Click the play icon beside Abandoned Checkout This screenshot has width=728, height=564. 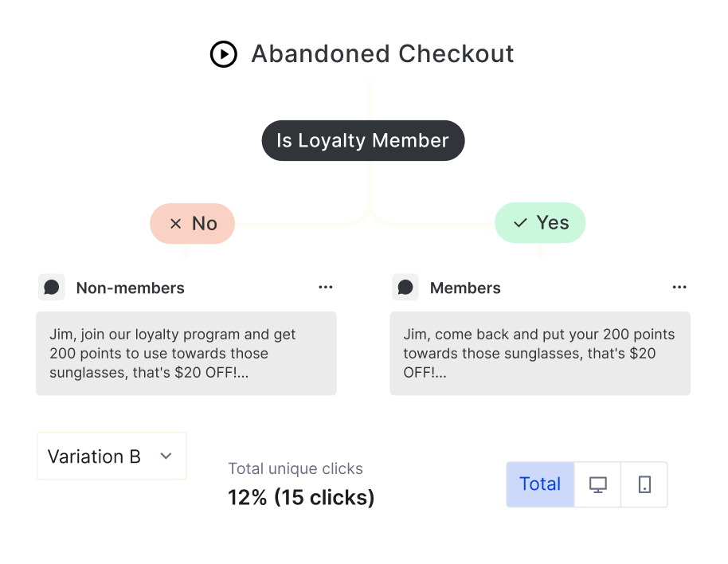click(224, 54)
